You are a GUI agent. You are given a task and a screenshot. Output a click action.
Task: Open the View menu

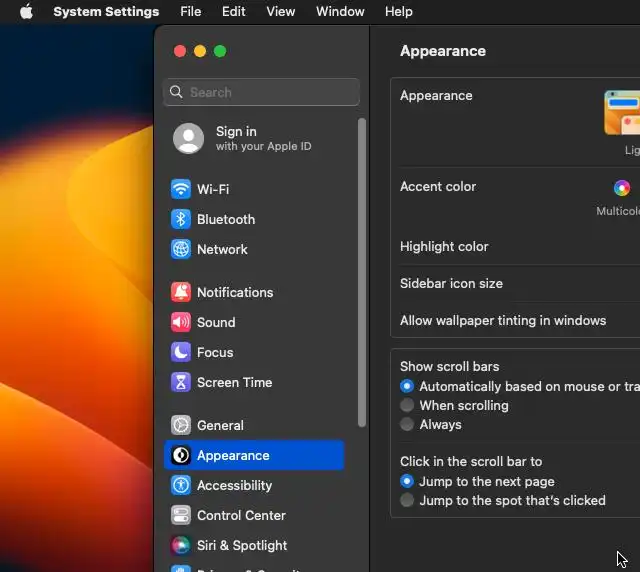point(281,11)
